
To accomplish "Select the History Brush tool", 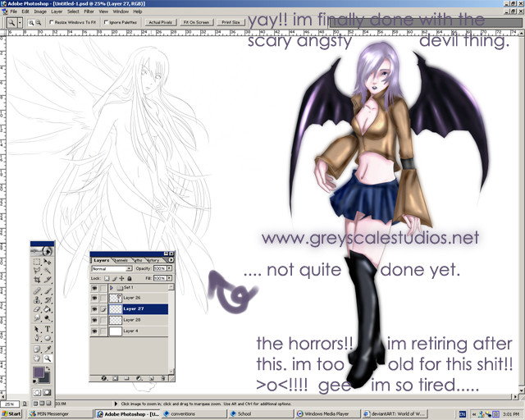I will pyautogui.click(x=48, y=300).
